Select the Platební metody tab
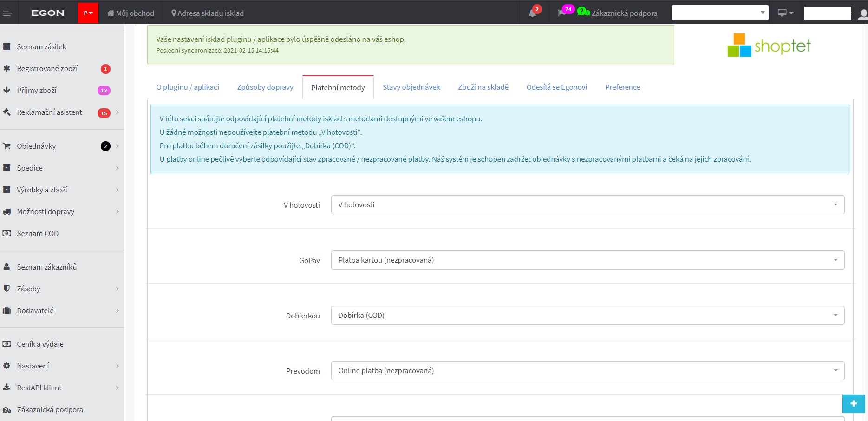868x421 pixels. [x=338, y=87]
